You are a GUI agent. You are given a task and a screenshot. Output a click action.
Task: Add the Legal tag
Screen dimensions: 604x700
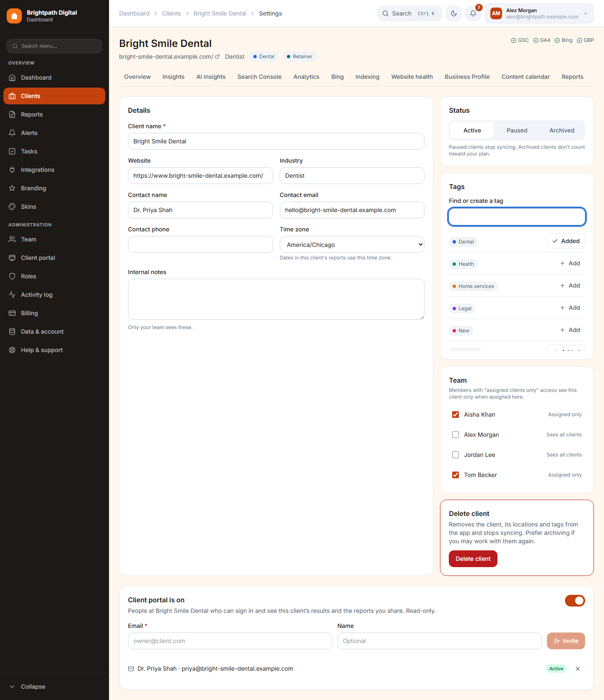[x=570, y=308]
